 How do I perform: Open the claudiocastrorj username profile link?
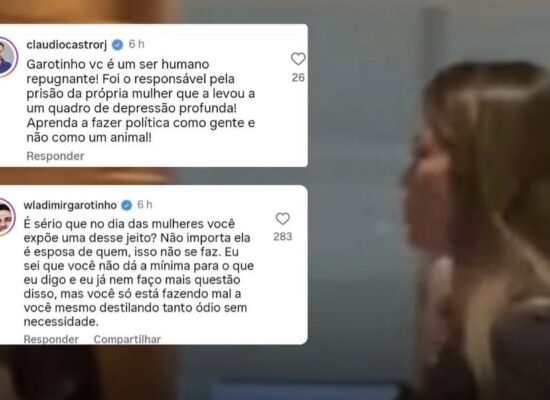(67, 45)
